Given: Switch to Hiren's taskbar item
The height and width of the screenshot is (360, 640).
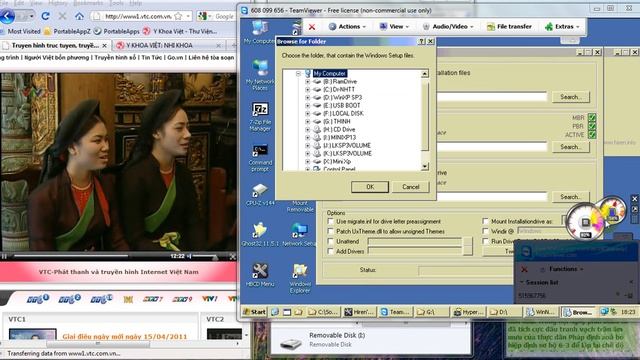Looking at the screenshot, I should point(359,312).
